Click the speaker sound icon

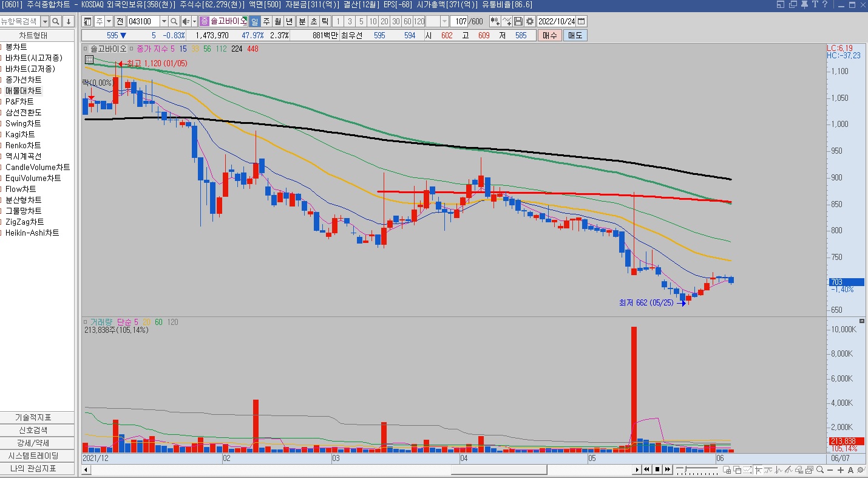[x=186, y=21]
